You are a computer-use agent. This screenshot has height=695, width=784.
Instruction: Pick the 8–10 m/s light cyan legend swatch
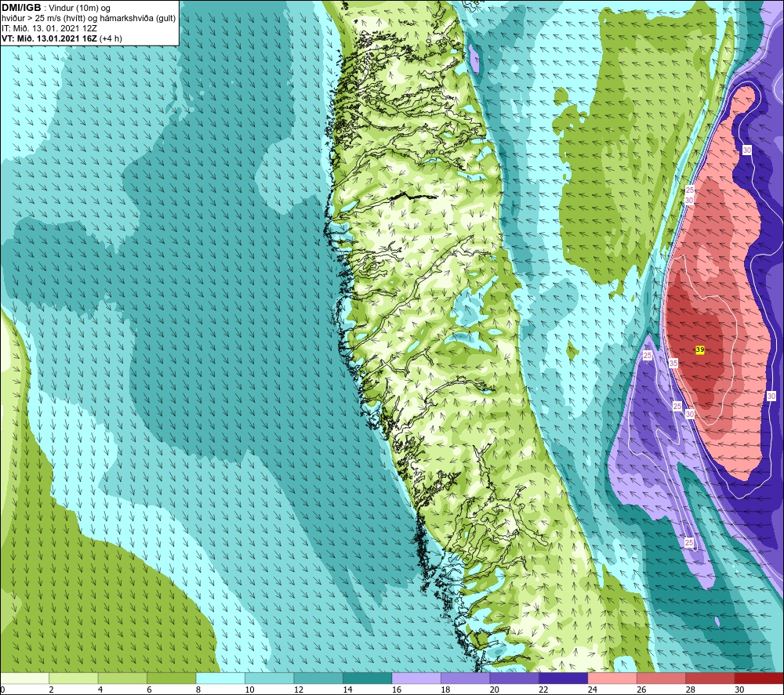click(220, 678)
